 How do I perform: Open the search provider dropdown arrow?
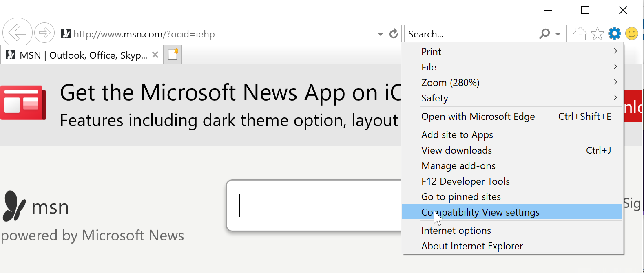(558, 34)
